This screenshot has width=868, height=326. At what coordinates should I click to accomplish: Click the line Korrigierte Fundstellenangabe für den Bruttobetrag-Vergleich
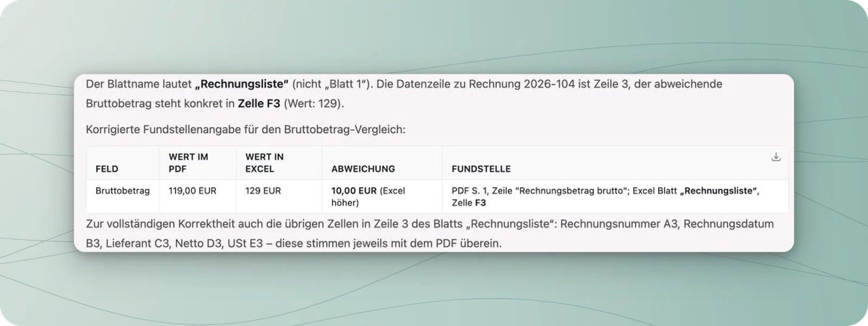point(246,129)
